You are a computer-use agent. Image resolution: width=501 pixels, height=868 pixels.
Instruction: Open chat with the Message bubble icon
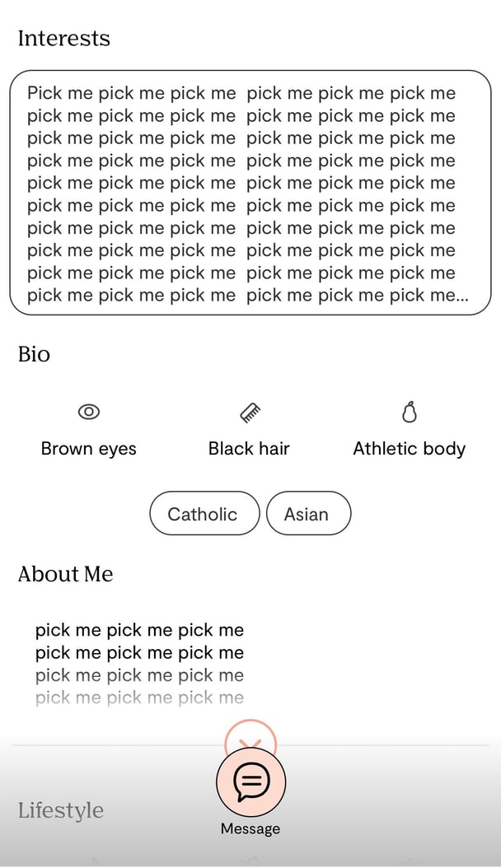coord(250,781)
